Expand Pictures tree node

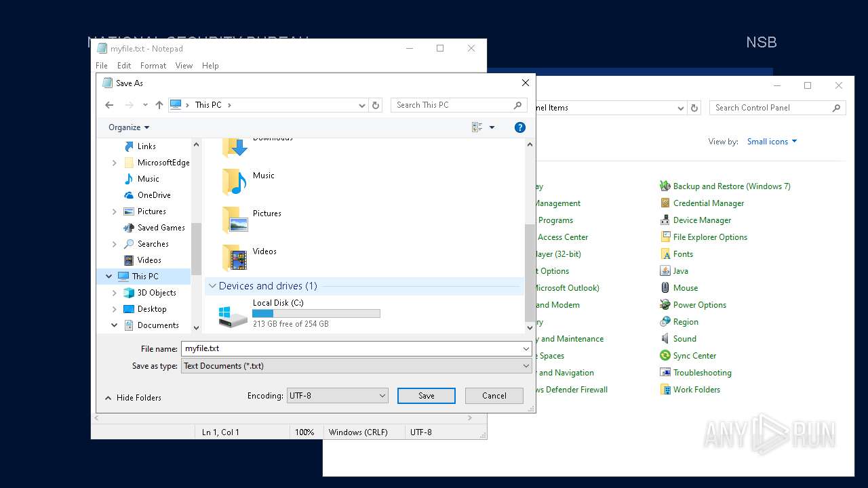pos(115,211)
